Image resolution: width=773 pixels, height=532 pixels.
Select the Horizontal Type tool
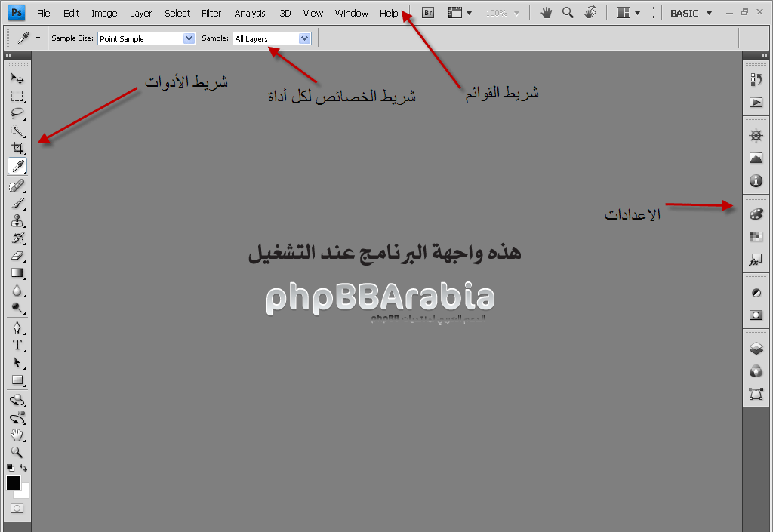pyautogui.click(x=17, y=345)
